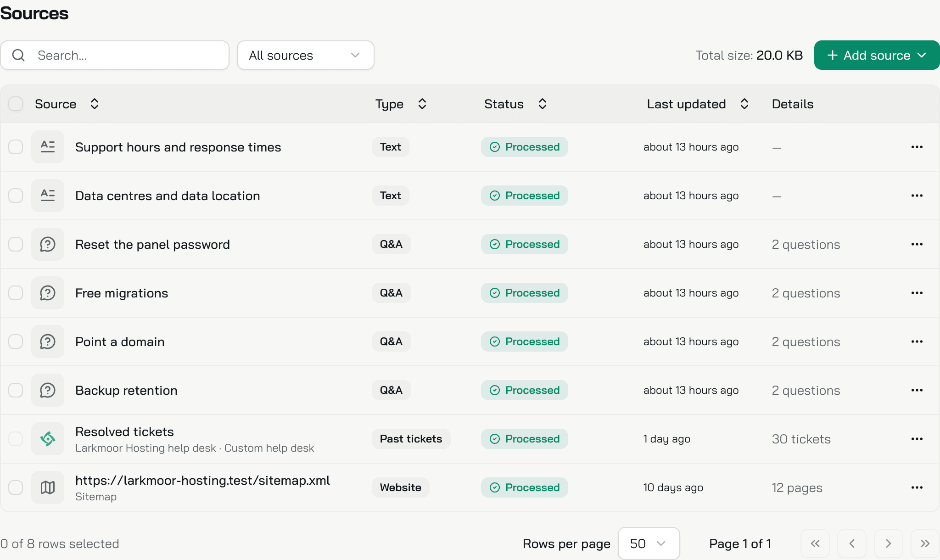Click the magnifier icon in the search box
The width and height of the screenshot is (940, 560).
click(18, 55)
